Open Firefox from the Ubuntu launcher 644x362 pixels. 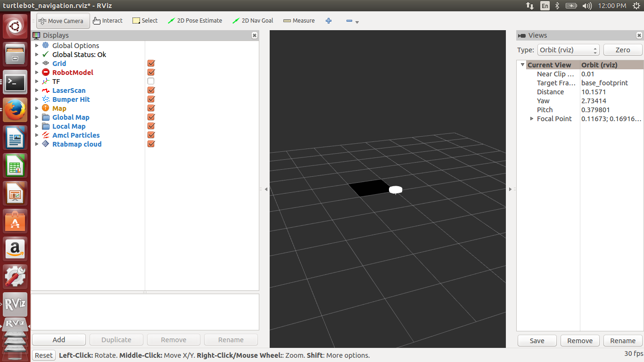point(15,110)
